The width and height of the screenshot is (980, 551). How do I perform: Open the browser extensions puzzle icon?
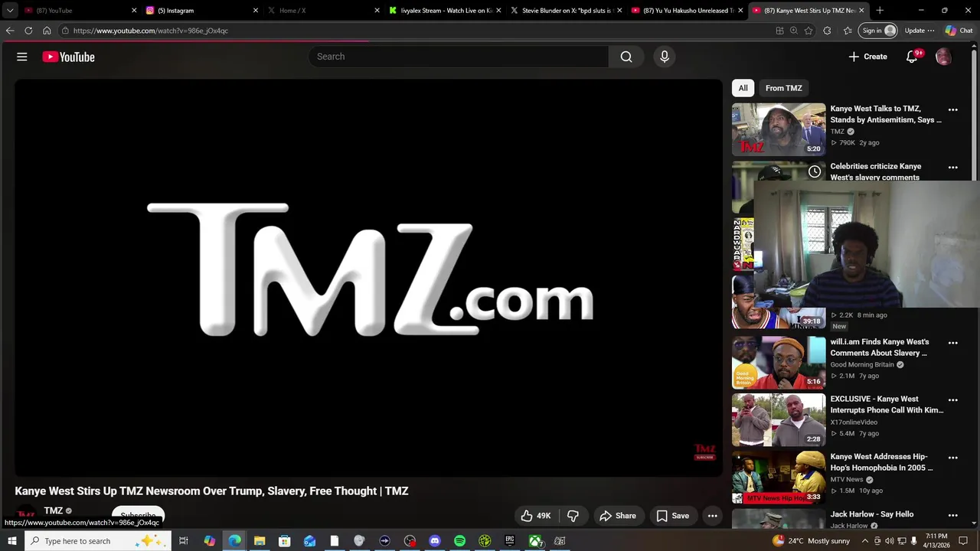[827, 31]
